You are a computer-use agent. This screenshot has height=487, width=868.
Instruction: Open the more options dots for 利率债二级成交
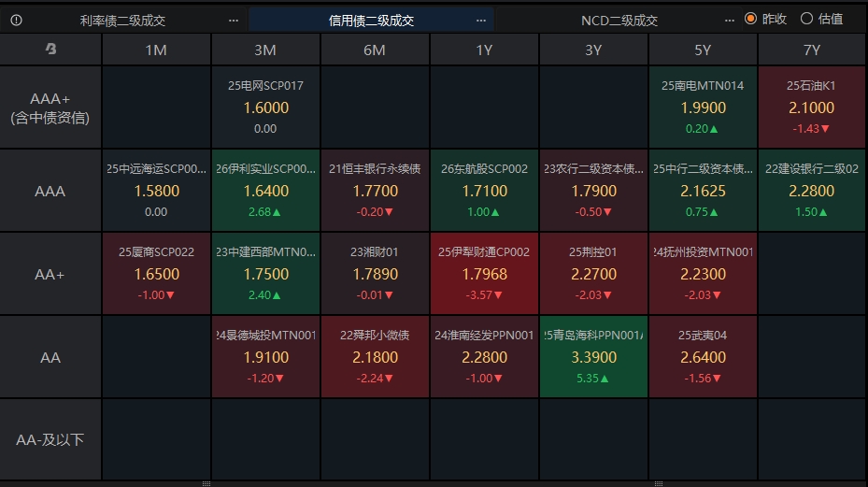point(234,21)
